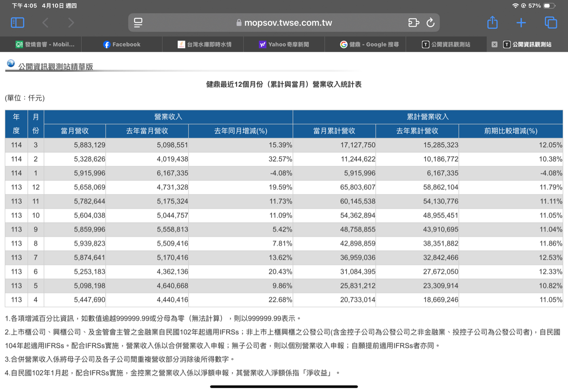Open the Share sheet
The image size is (568, 392).
point(492,23)
